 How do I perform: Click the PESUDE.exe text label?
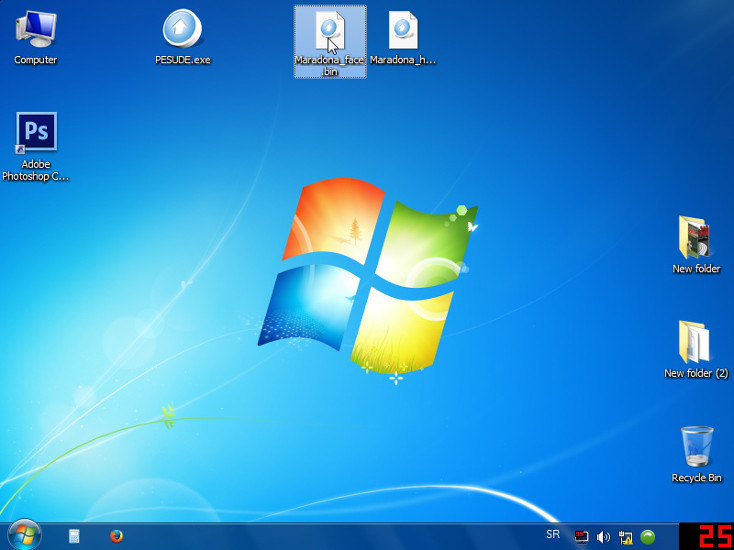[183, 60]
